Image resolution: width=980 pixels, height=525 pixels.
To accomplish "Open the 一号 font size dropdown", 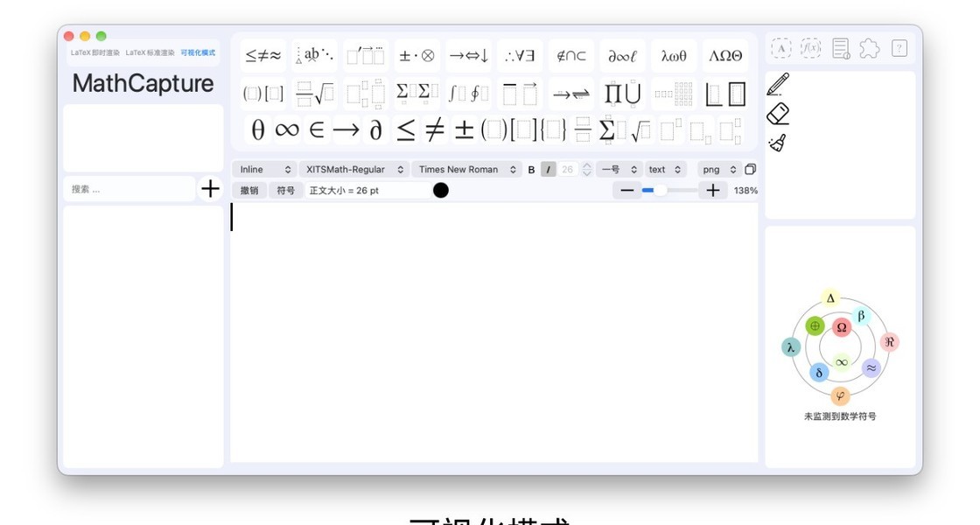I will 619,170.
